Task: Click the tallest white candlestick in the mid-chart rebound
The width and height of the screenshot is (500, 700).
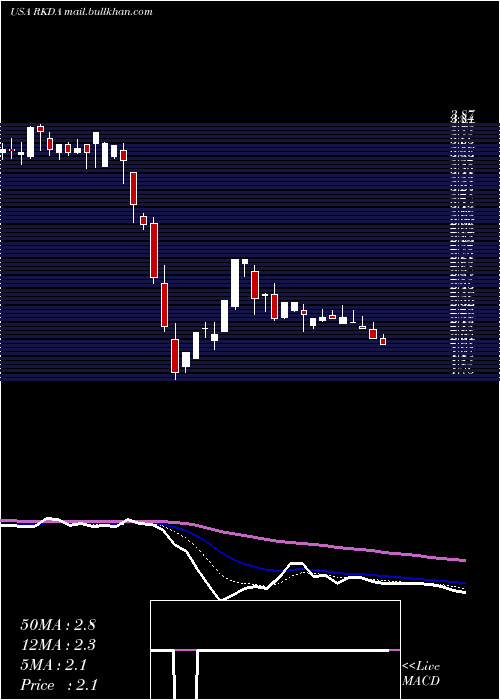Action: pyautogui.click(x=235, y=283)
